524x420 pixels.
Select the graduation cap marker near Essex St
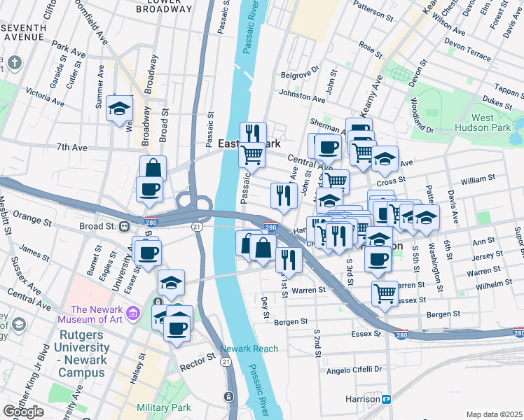coord(171,283)
